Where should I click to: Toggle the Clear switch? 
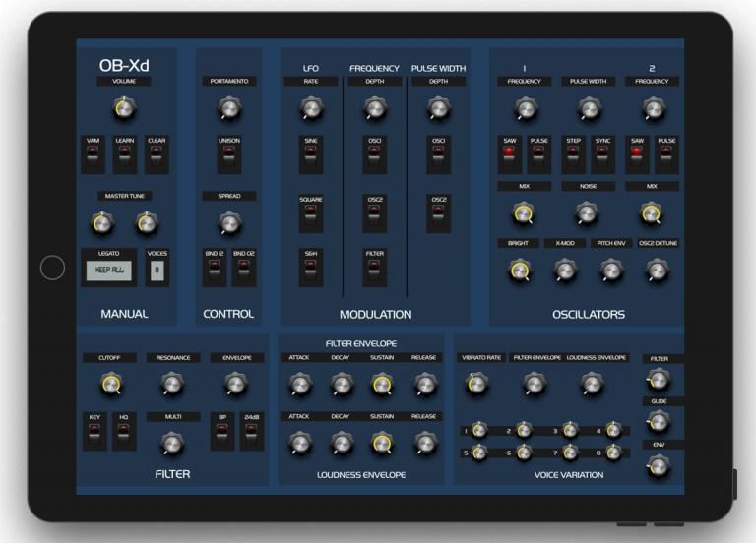click(x=157, y=154)
